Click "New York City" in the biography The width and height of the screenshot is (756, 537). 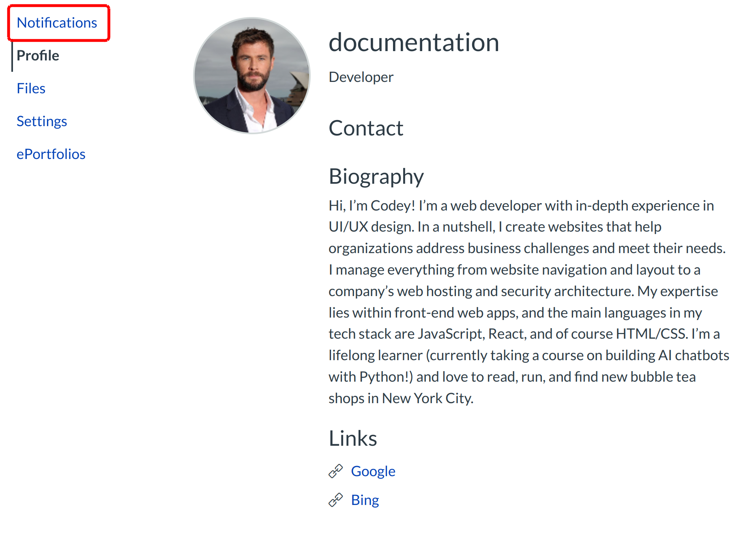[427, 398]
